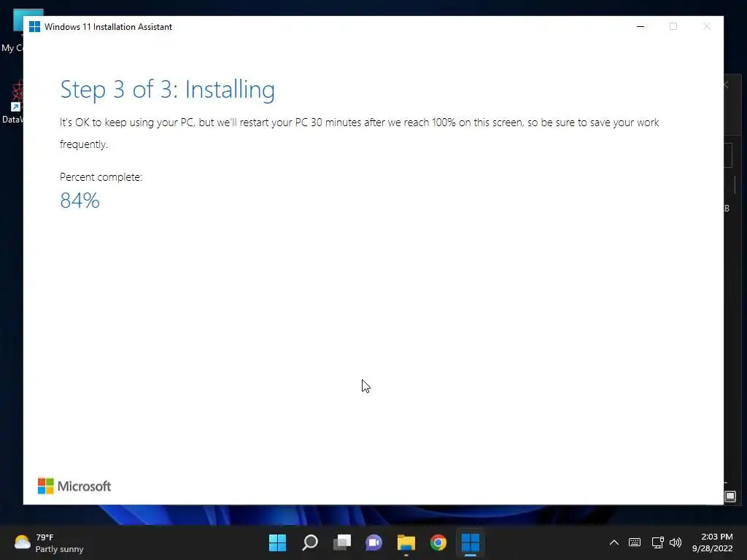The width and height of the screenshot is (747, 560).
Task: Click the 'Percent complete:' label
Action: [101, 177]
